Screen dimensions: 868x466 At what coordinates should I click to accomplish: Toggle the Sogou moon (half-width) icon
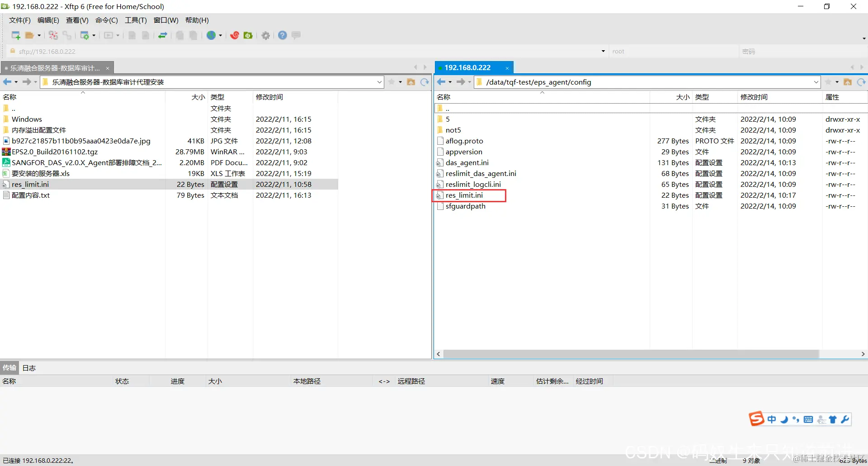point(784,419)
